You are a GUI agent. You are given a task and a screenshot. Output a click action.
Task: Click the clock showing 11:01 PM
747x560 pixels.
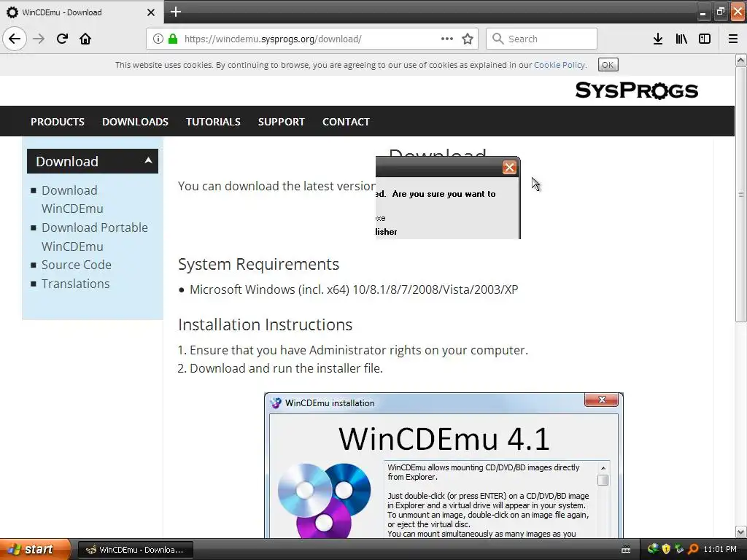[x=720, y=550]
